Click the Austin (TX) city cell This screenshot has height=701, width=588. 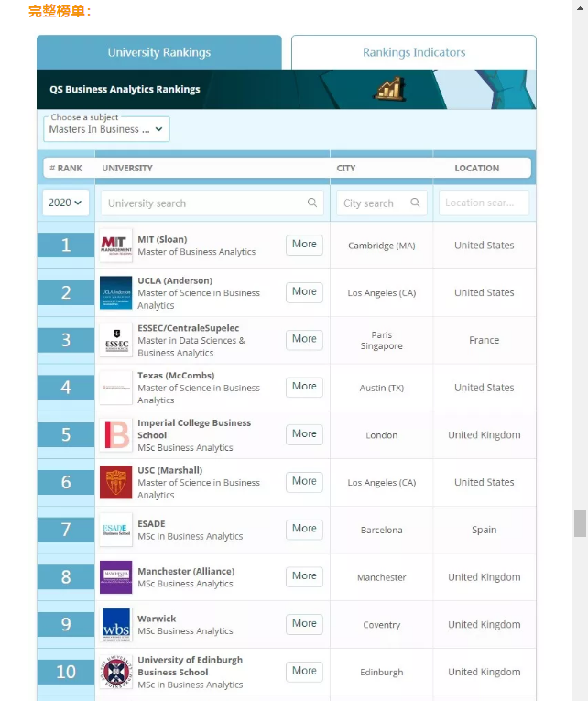tap(382, 388)
